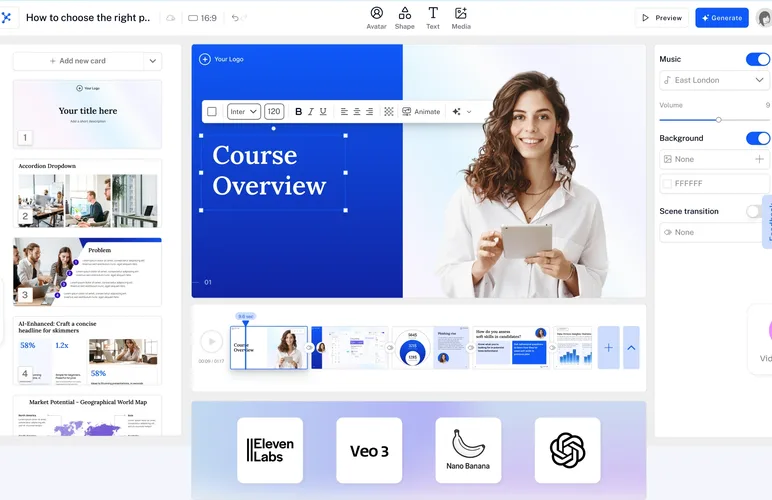Expand the Add new card dropdown arrow
Screen dimensions: 772x500
pos(153,61)
